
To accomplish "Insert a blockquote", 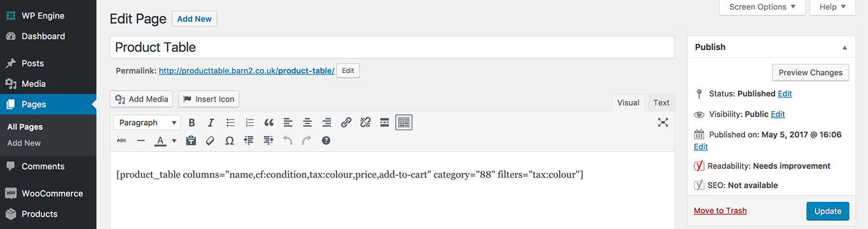I will (x=269, y=122).
